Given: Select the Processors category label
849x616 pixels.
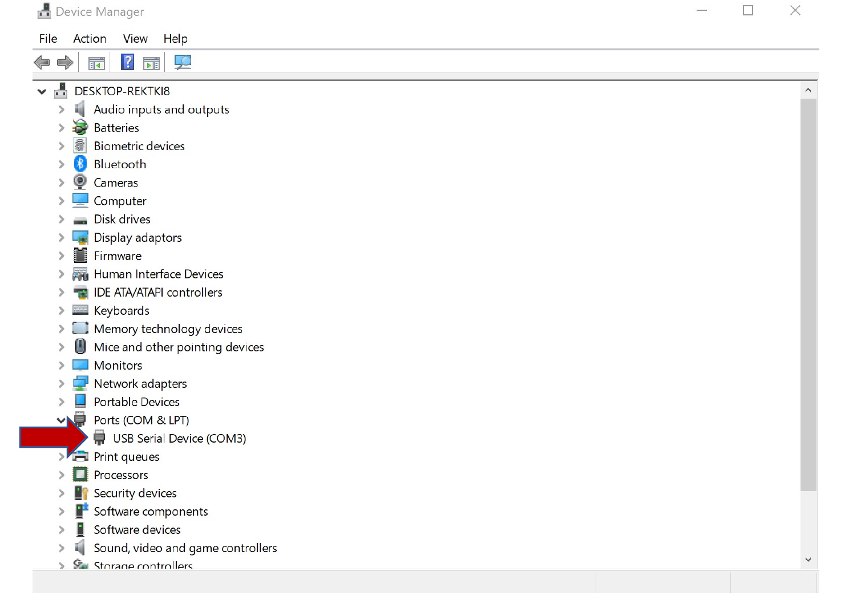Looking at the screenshot, I should click(x=121, y=475).
